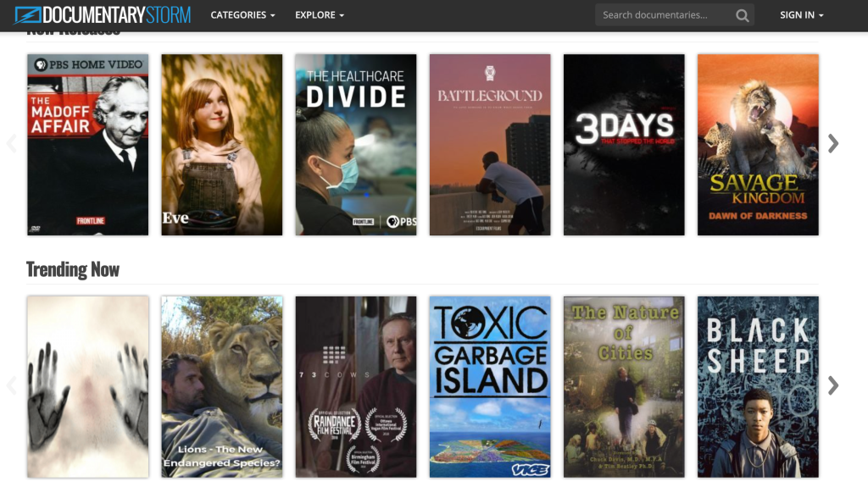Click the Trending Now heading

[x=73, y=269]
